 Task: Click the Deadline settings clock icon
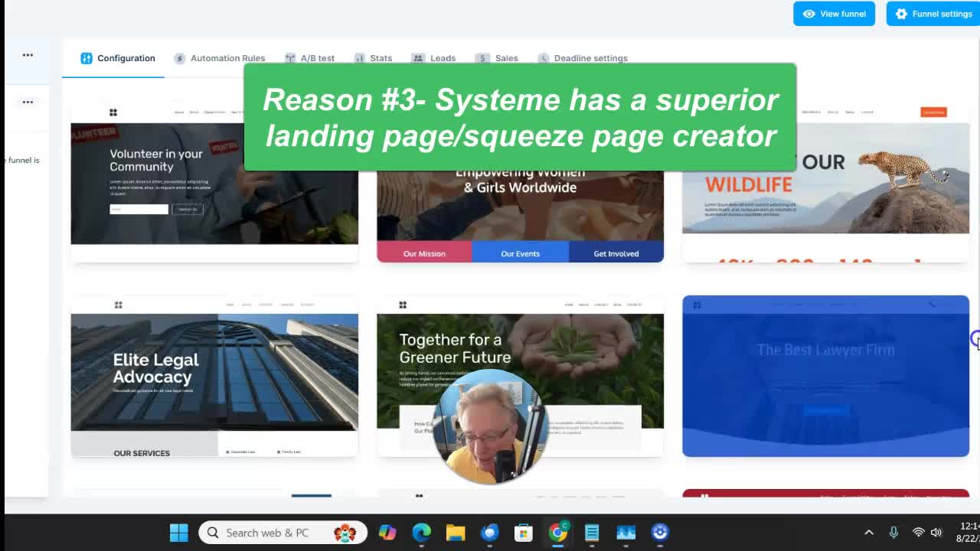point(544,58)
